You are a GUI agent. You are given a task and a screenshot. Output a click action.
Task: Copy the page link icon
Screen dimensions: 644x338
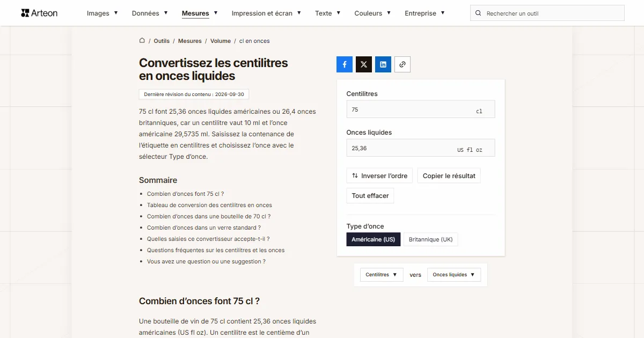(402, 64)
